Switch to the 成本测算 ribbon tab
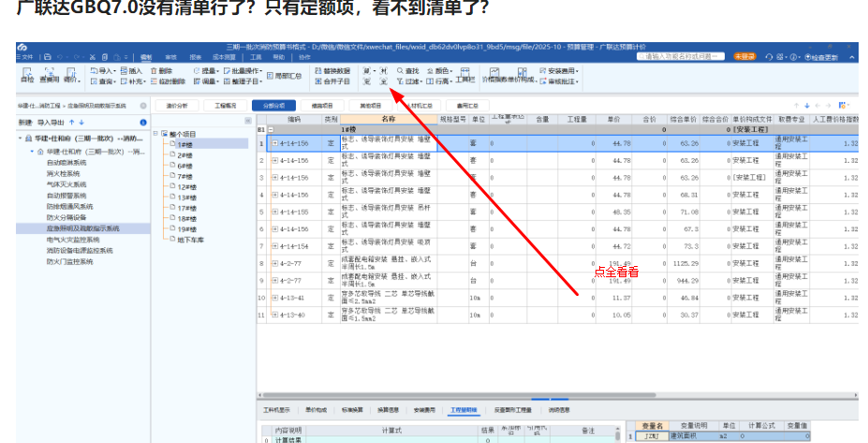The image size is (868, 443). (x=224, y=57)
